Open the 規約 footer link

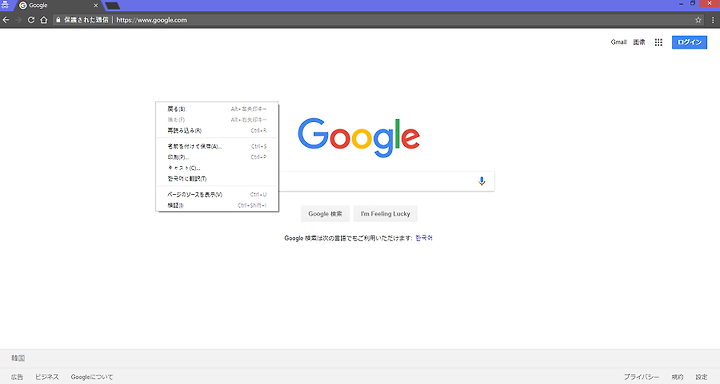[x=677, y=377]
